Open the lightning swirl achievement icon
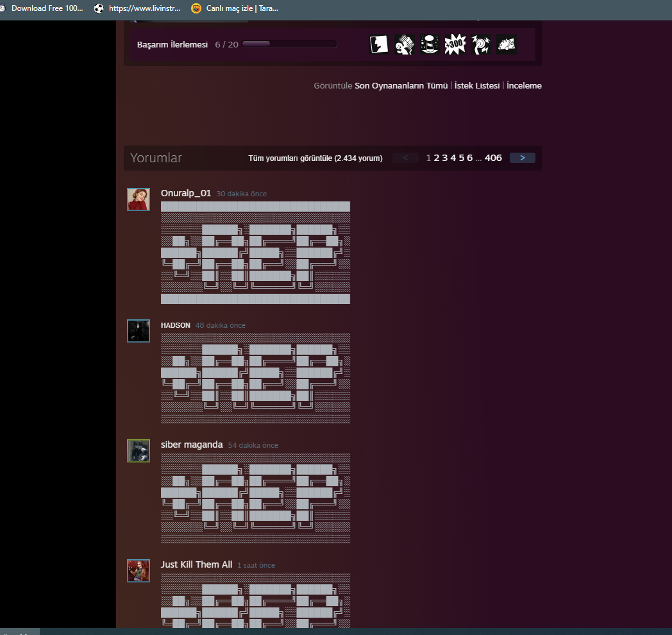The width and height of the screenshot is (672, 635). 480,44
